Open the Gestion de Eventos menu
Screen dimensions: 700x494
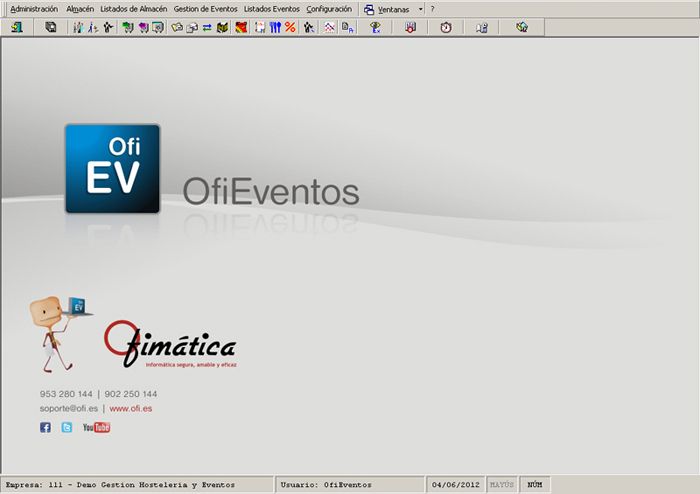click(x=205, y=9)
